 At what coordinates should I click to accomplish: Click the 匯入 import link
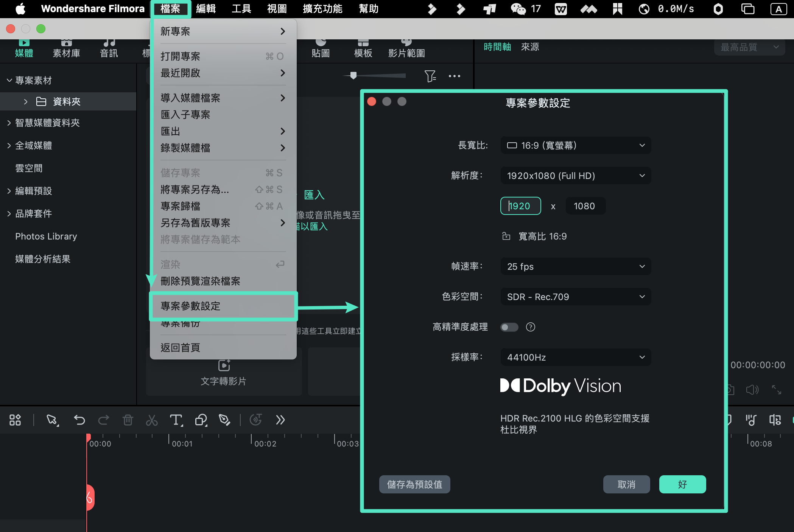(314, 195)
